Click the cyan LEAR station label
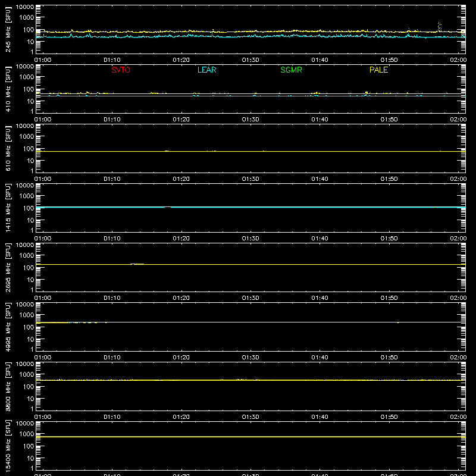 tap(206, 70)
